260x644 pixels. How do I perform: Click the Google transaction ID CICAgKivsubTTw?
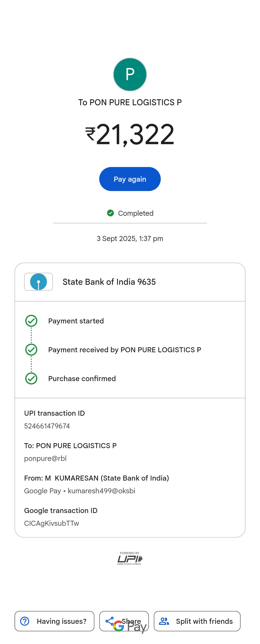point(51,523)
